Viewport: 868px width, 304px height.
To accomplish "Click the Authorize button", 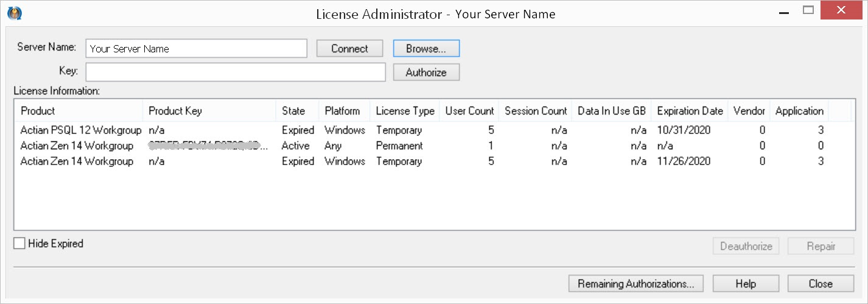I will pos(426,72).
